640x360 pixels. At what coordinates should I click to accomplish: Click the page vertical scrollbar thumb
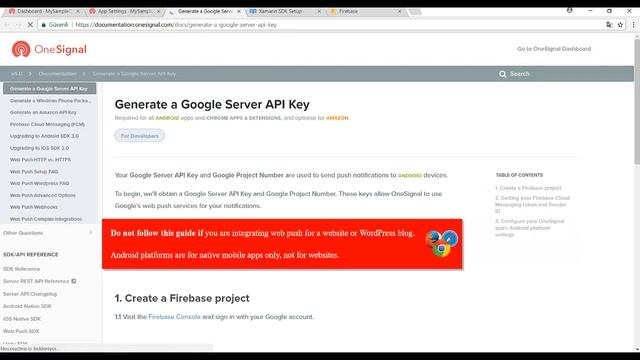(x=637, y=102)
